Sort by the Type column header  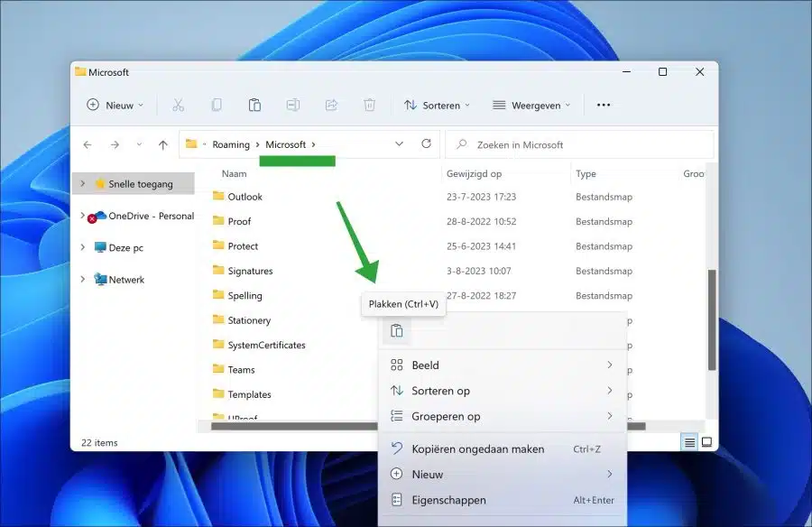[586, 173]
